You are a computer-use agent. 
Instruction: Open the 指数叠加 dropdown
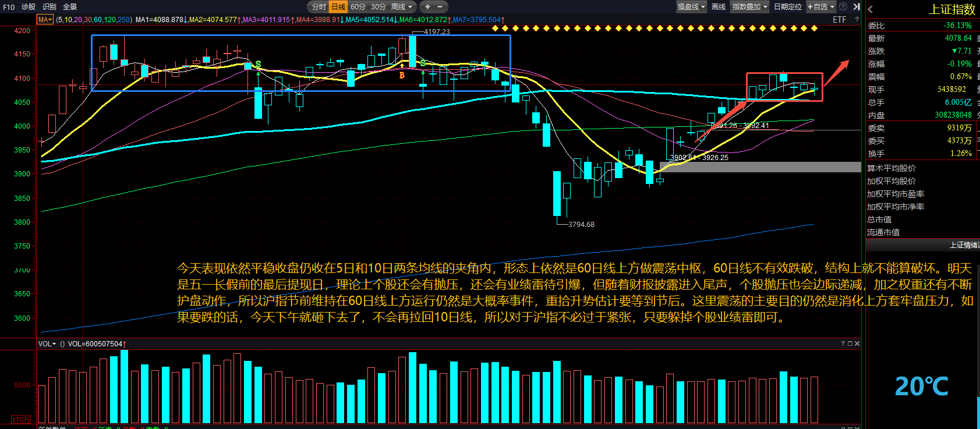coord(749,7)
